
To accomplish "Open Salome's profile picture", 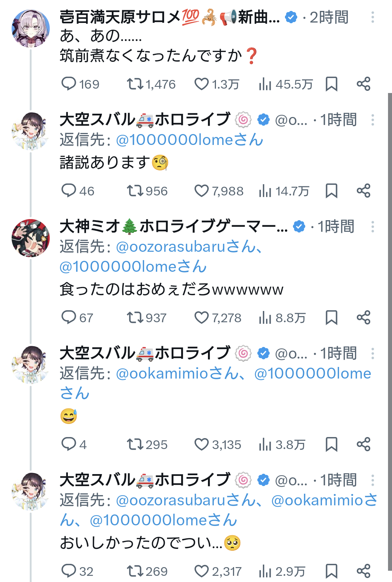I will [x=31, y=29].
